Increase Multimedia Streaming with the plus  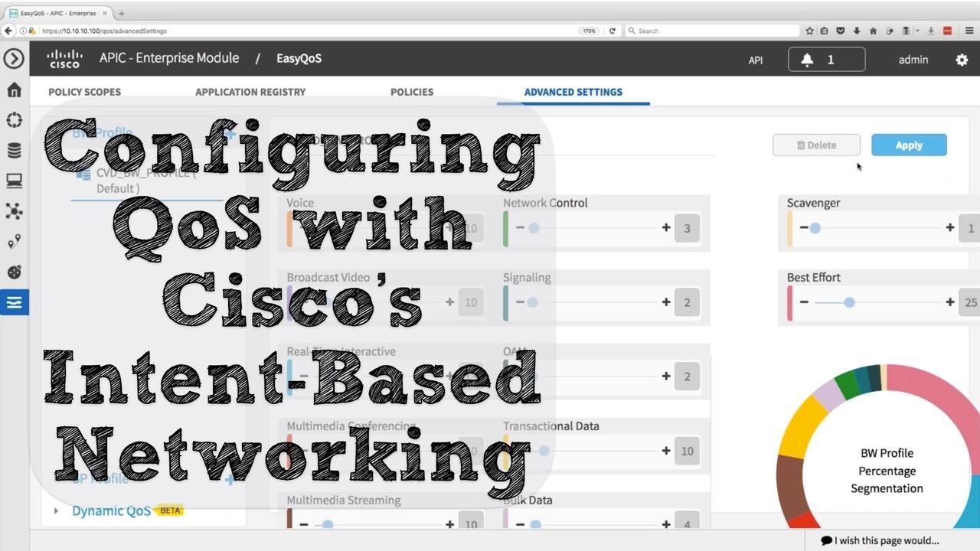(x=449, y=524)
